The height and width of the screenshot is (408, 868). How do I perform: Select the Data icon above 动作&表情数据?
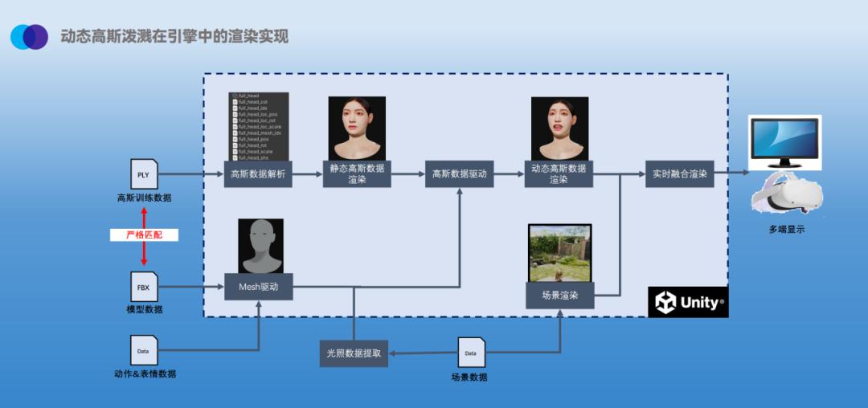pyautogui.click(x=144, y=350)
